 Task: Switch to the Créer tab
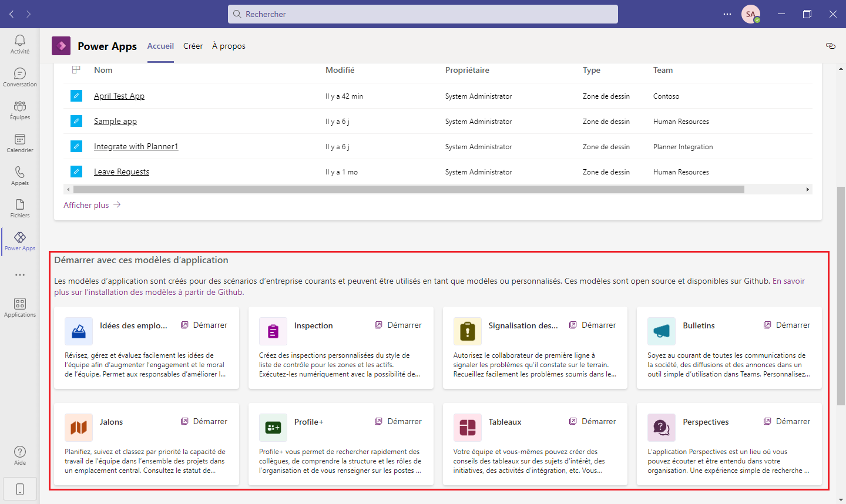[x=193, y=46]
